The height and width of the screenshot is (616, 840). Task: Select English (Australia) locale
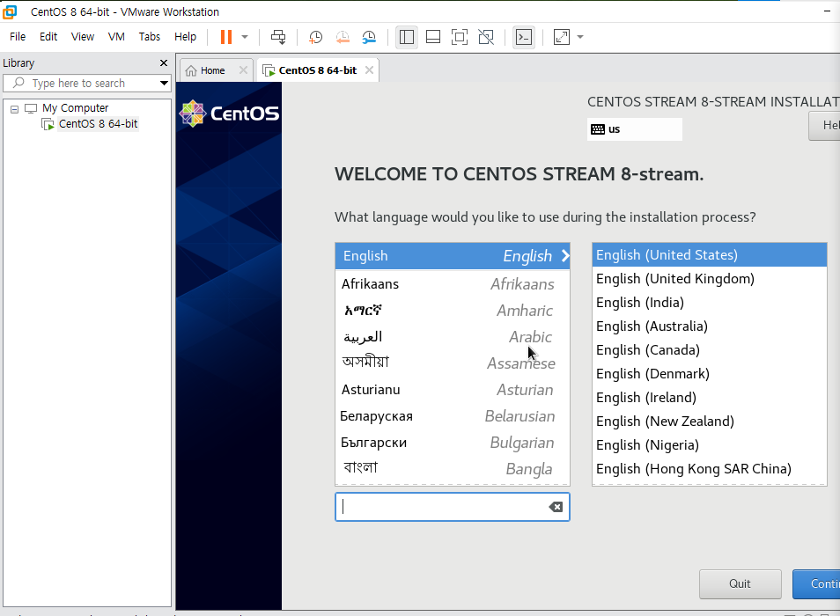pyautogui.click(x=710, y=326)
